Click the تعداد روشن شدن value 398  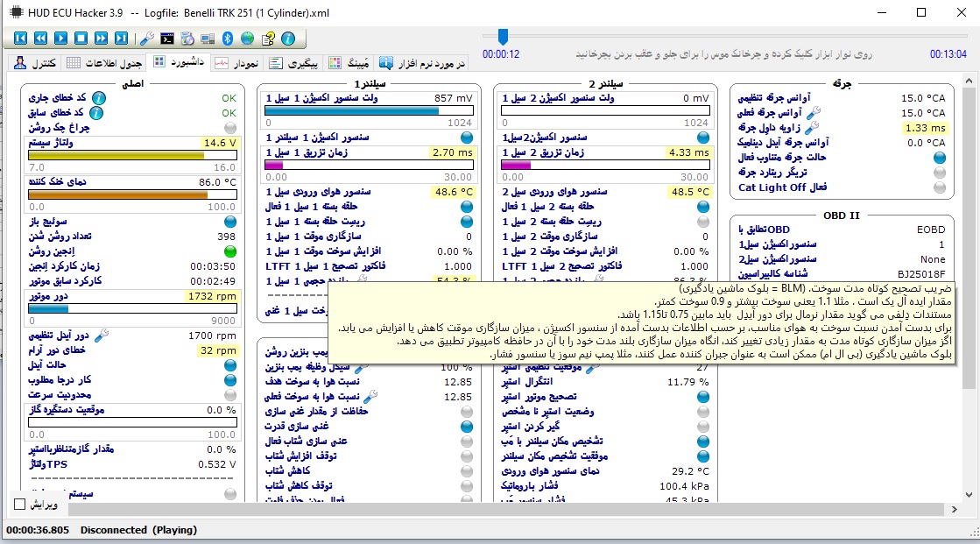tap(226, 237)
